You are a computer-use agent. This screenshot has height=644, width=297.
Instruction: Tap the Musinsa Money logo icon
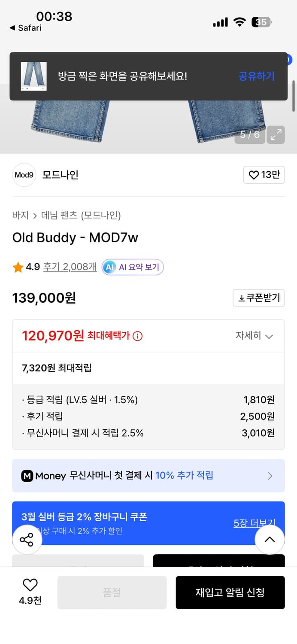click(x=27, y=476)
